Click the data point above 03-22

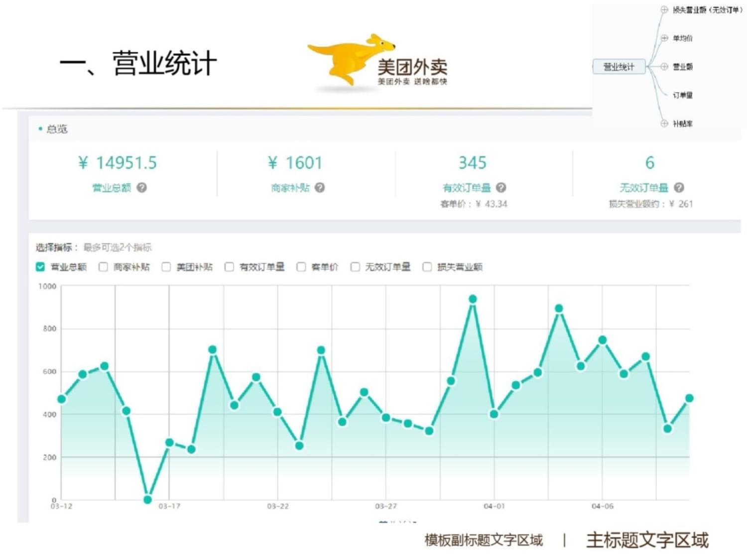pyautogui.click(x=277, y=412)
